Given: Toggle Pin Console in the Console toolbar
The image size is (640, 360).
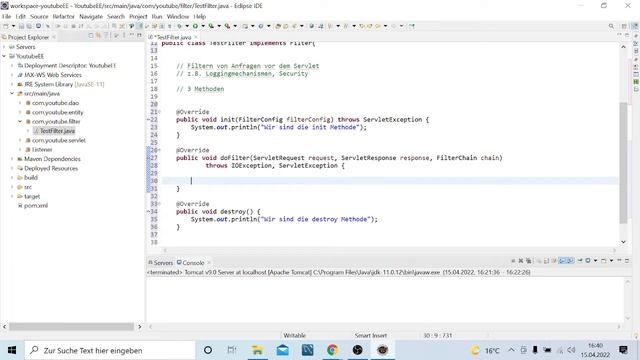Looking at the screenshot, I should pos(580,260).
